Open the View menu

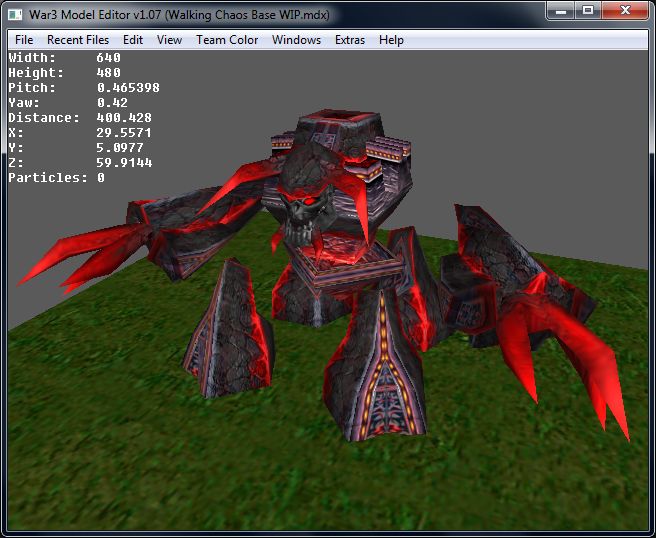(x=169, y=40)
